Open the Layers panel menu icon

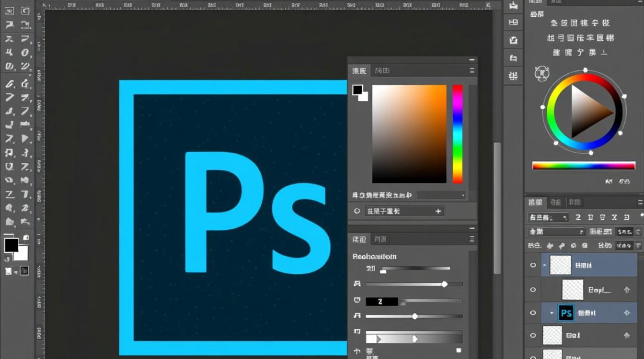[x=640, y=202]
